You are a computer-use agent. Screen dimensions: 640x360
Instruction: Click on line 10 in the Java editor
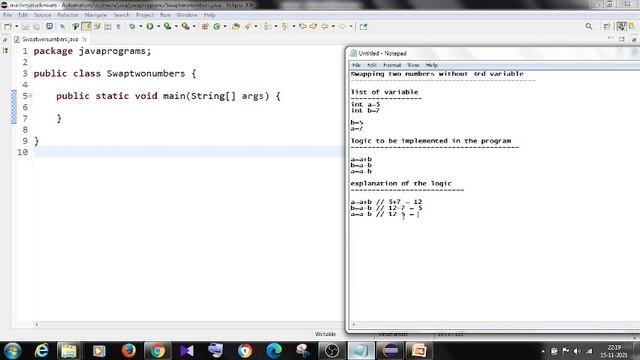pos(189,152)
